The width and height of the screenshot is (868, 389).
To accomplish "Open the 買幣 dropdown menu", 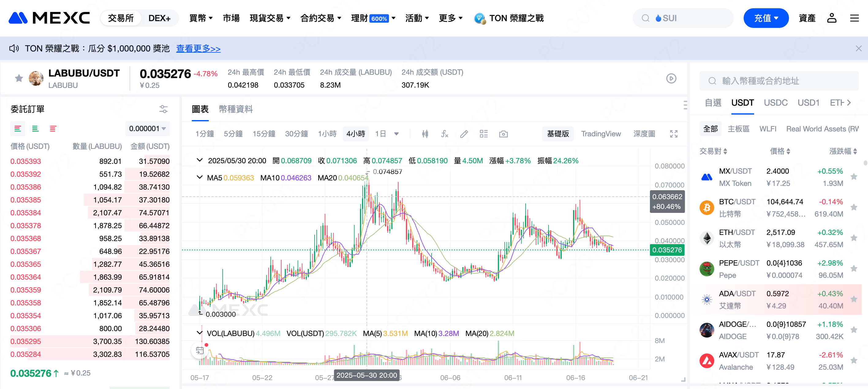I will point(201,18).
